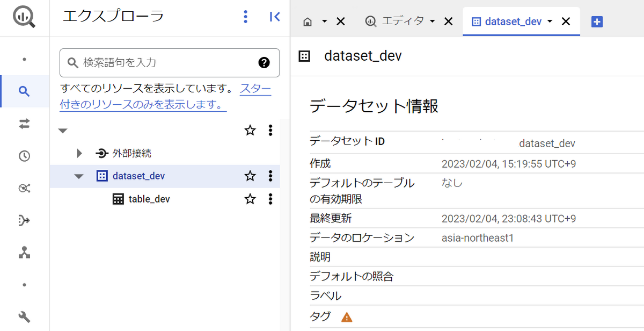Focus the 検索語句を入力 search field

click(x=170, y=63)
